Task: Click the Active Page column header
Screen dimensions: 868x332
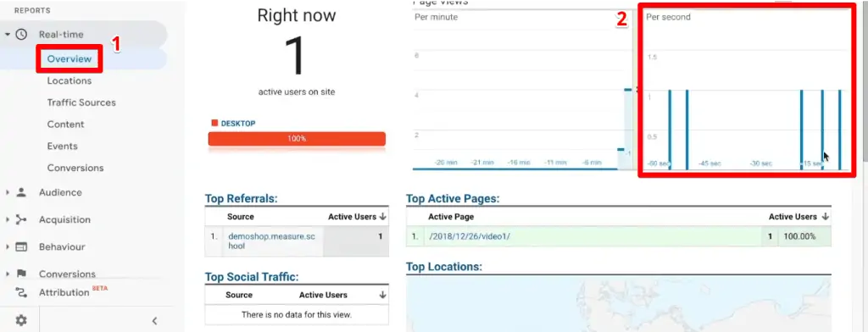Action: point(451,217)
